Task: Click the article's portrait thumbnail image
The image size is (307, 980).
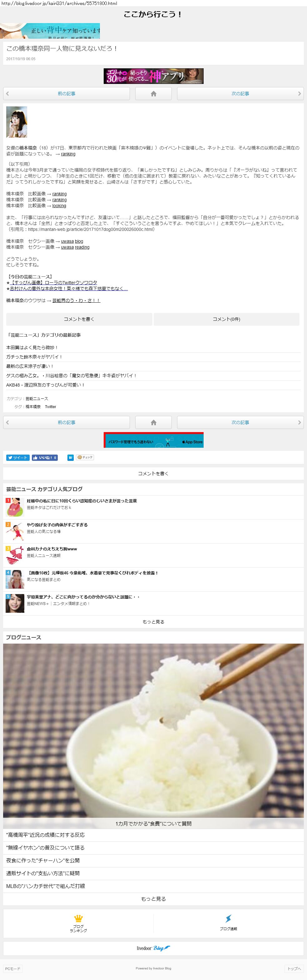Action: pos(16,122)
